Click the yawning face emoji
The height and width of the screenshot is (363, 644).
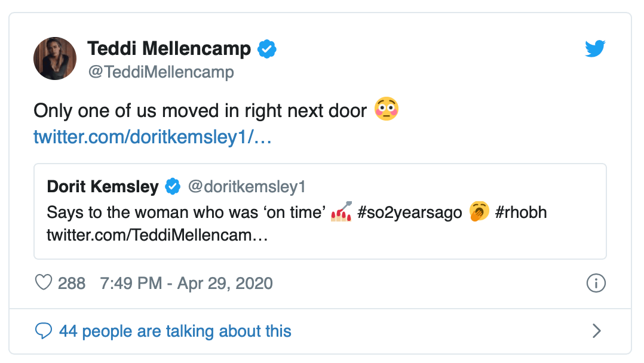tap(479, 212)
